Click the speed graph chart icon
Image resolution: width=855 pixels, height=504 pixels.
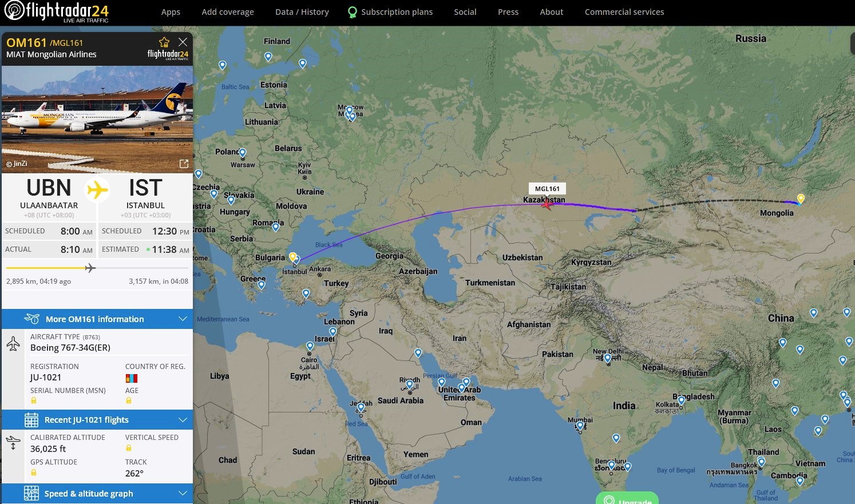pyautogui.click(x=31, y=493)
